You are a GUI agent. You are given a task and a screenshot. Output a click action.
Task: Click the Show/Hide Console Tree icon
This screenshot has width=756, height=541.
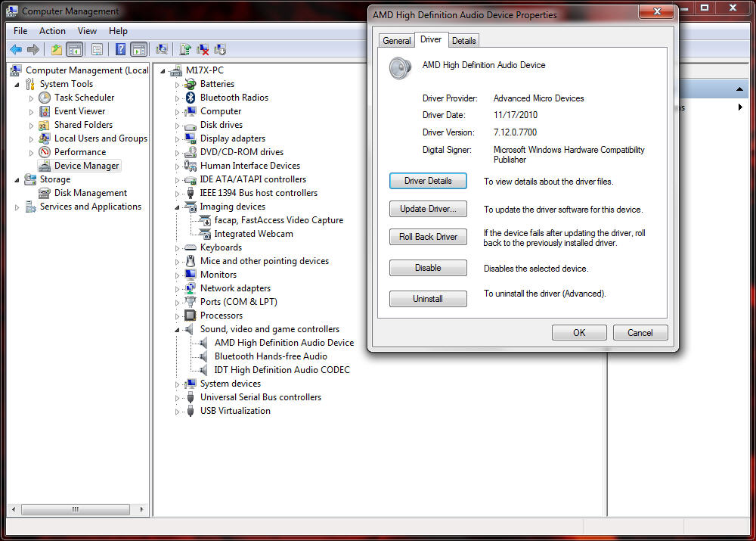coord(74,49)
